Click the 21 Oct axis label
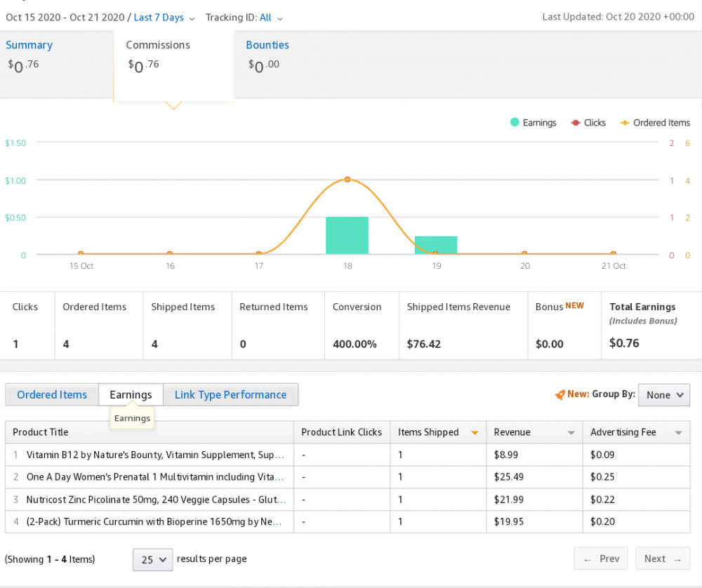This screenshot has height=588, width=702. coord(614,266)
